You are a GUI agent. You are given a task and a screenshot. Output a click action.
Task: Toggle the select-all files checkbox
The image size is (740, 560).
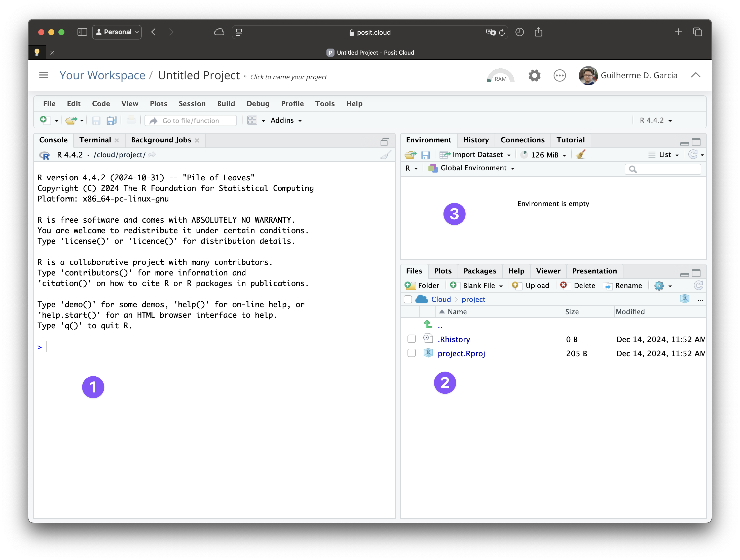click(408, 299)
